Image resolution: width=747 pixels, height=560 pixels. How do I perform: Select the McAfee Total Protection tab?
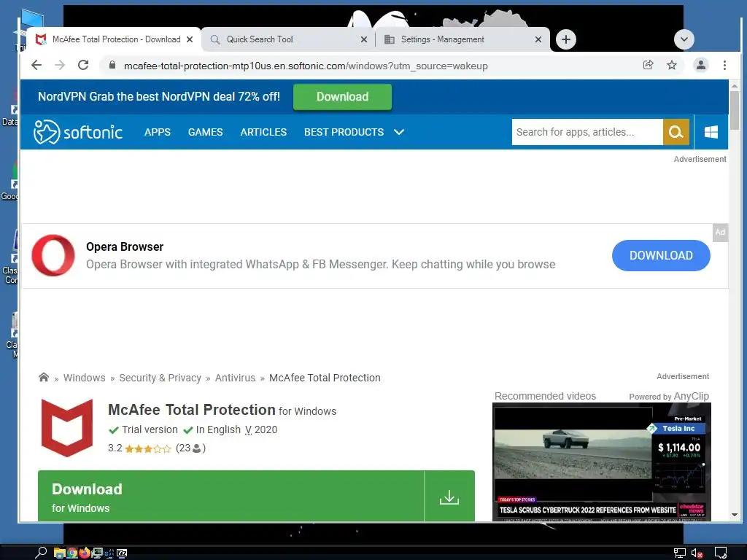coord(113,39)
